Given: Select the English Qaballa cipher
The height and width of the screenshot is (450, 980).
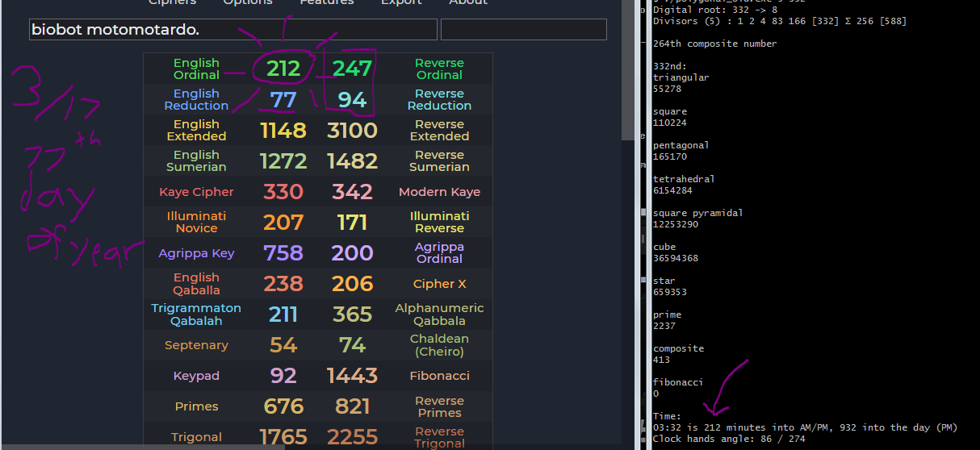Looking at the screenshot, I should [196, 283].
